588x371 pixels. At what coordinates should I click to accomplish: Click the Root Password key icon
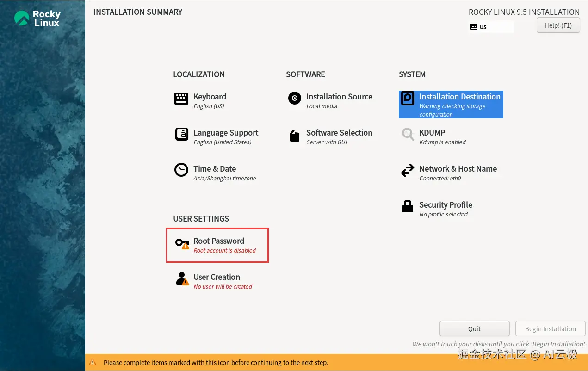coord(182,243)
